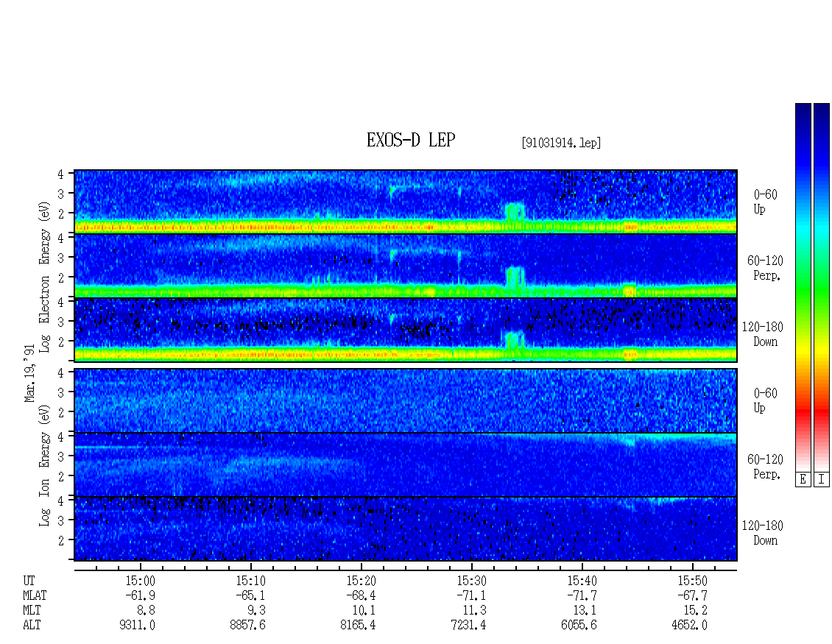832x644 pixels.
Task: Click the ALT value 9311.0
Action: pos(138,626)
